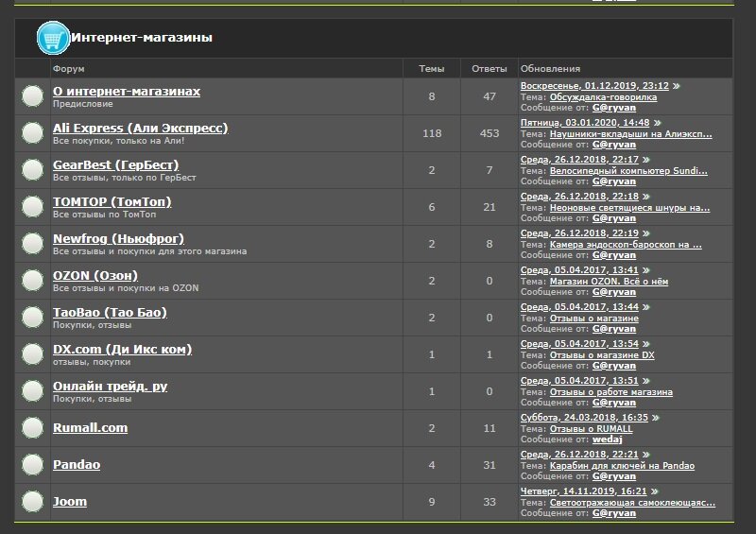Open Ali Express (Али Экспресс) forum
Screen dimensions: 756x534
(x=140, y=129)
